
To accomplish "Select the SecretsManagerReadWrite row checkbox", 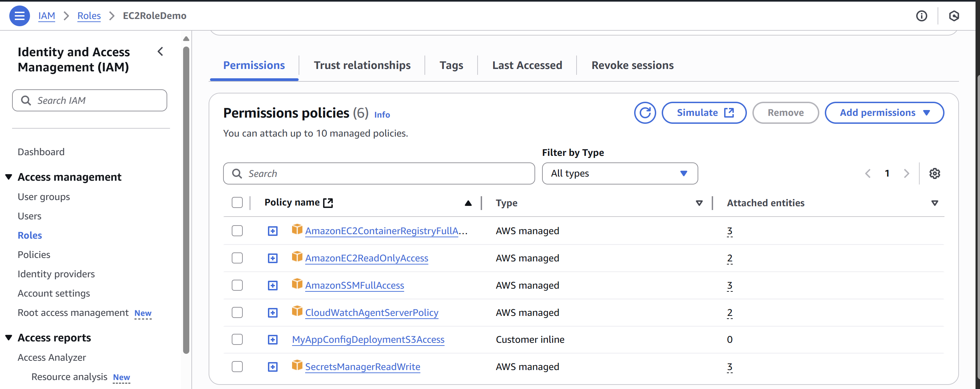I will (237, 367).
